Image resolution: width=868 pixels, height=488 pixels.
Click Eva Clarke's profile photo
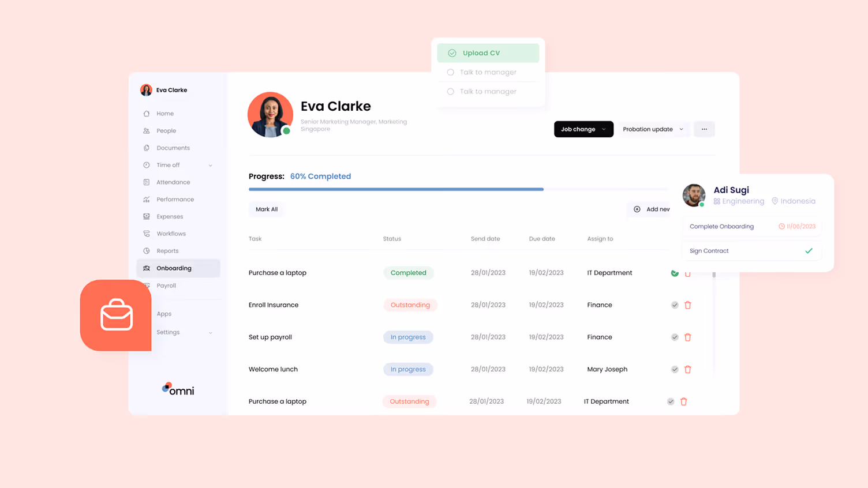[x=270, y=114]
